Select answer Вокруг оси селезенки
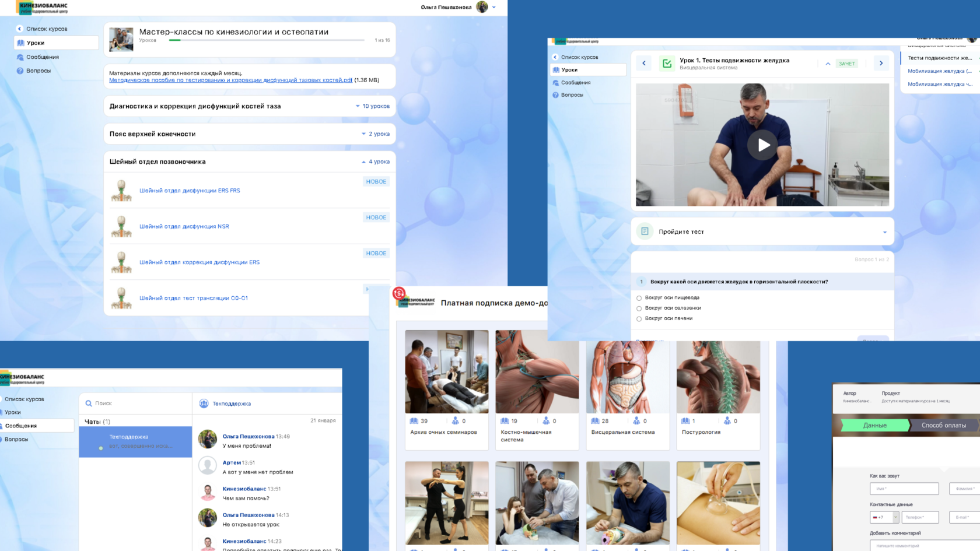The height and width of the screenshot is (551, 980). click(639, 308)
